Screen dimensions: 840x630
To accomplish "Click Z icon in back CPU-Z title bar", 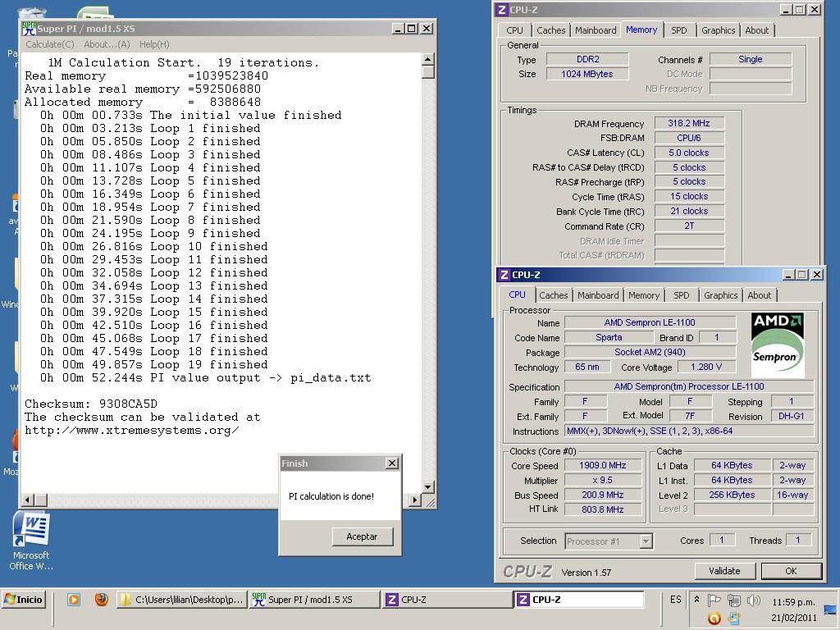I will click(x=501, y=10).
